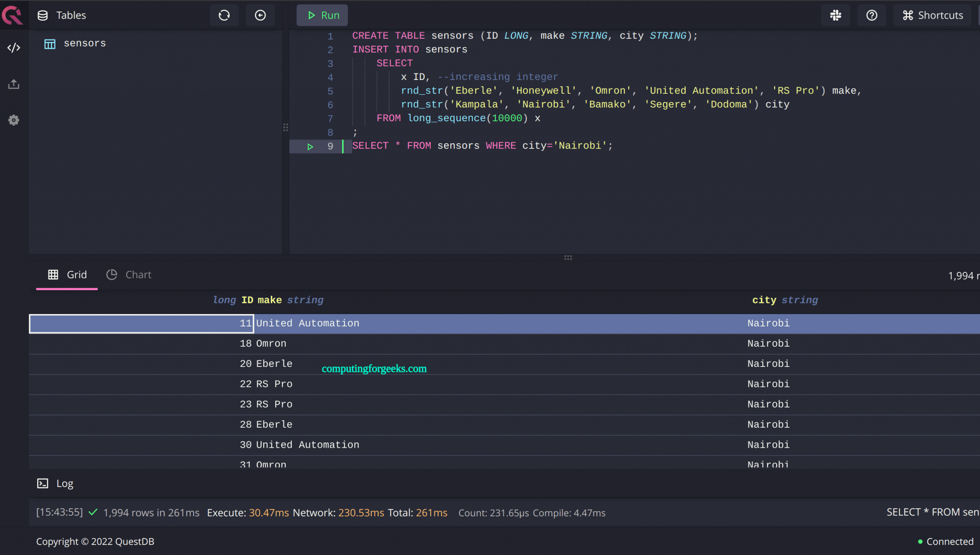
Task: Open the code editor panel from the sidebar
Action: tap(13, 47)
